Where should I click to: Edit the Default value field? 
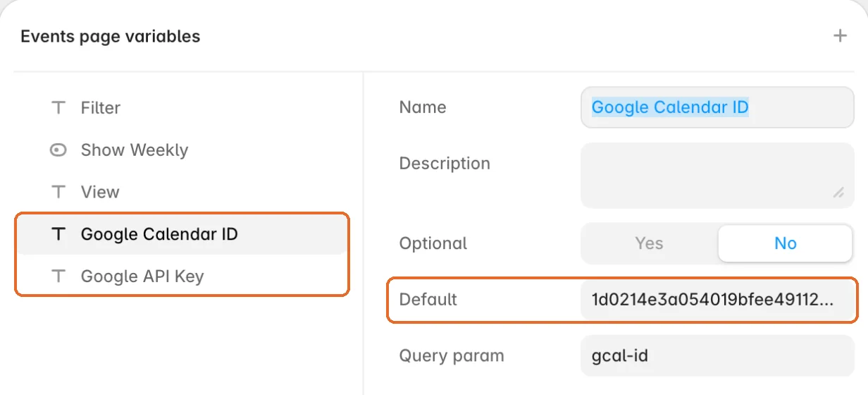pyautogui.click(x=717, y=300)
